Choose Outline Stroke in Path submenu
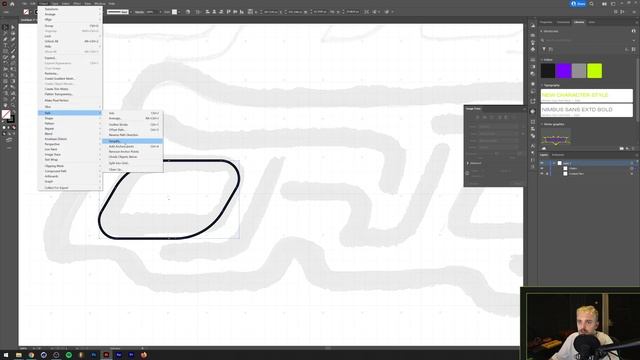The width and height of the screenshot is (640, 360). pyautogui.click(x=132, y=124)
